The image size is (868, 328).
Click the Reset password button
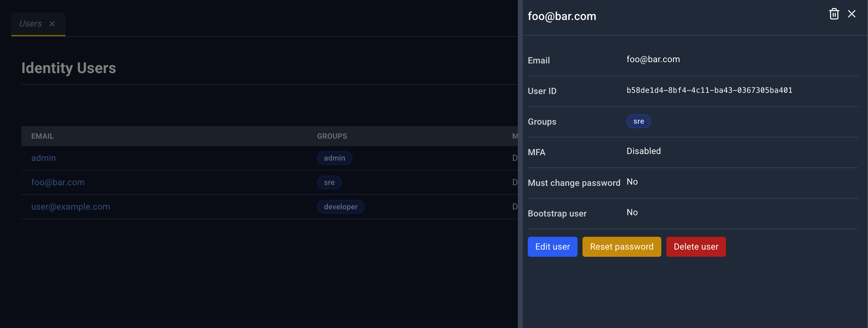(x=621, y=246)
